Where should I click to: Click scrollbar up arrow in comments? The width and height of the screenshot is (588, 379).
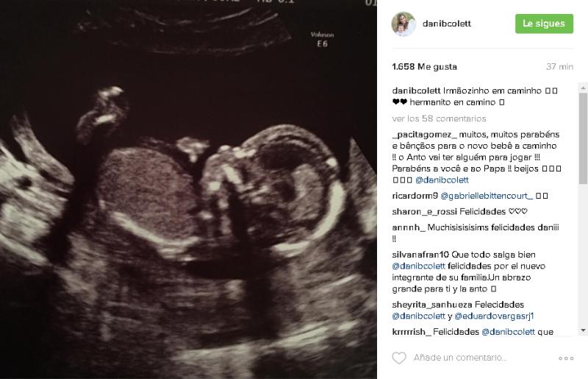[583, 88]
